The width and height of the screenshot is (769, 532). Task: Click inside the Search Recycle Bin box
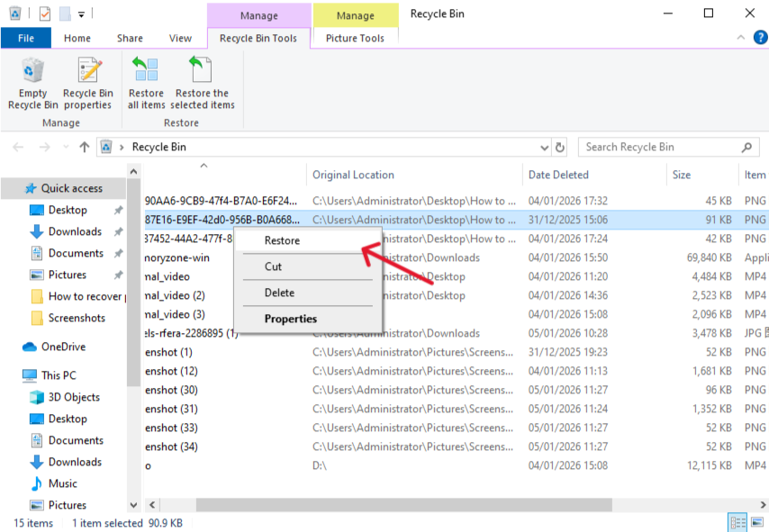click(666, 147)
